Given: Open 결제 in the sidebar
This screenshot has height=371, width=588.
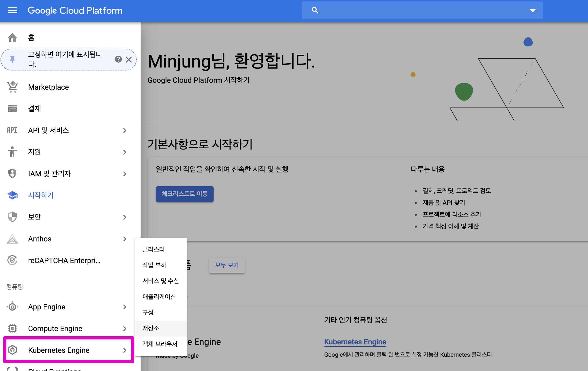Looking at the screenshot, I should 70,108.
